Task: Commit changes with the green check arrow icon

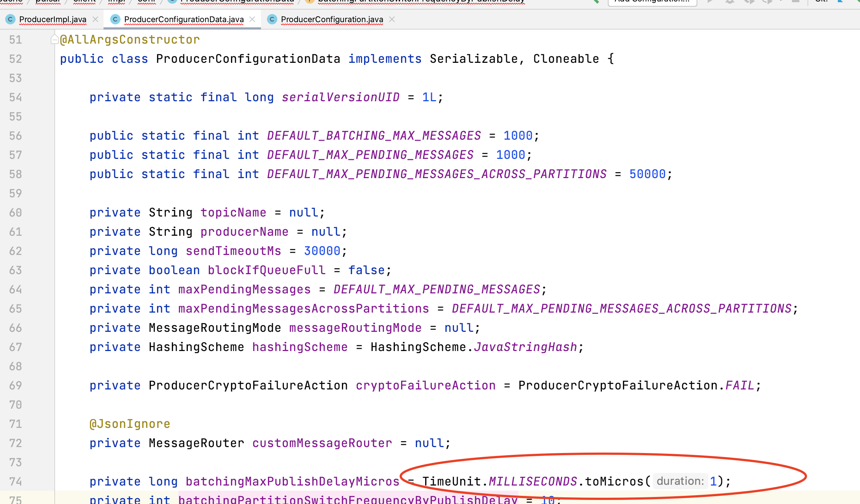Action: (x=858, y=2)
